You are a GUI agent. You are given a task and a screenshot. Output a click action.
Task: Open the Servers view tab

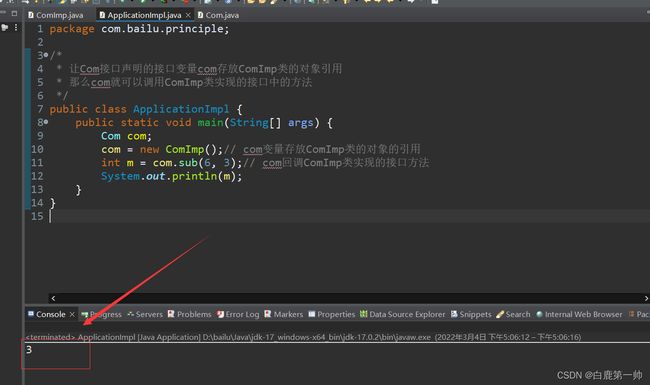point(145,315)
